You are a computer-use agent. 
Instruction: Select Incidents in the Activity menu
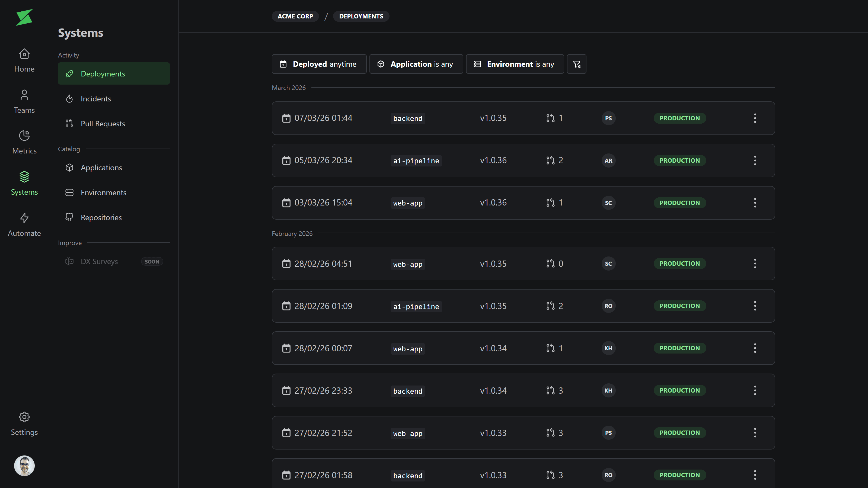tap(96, 99)
